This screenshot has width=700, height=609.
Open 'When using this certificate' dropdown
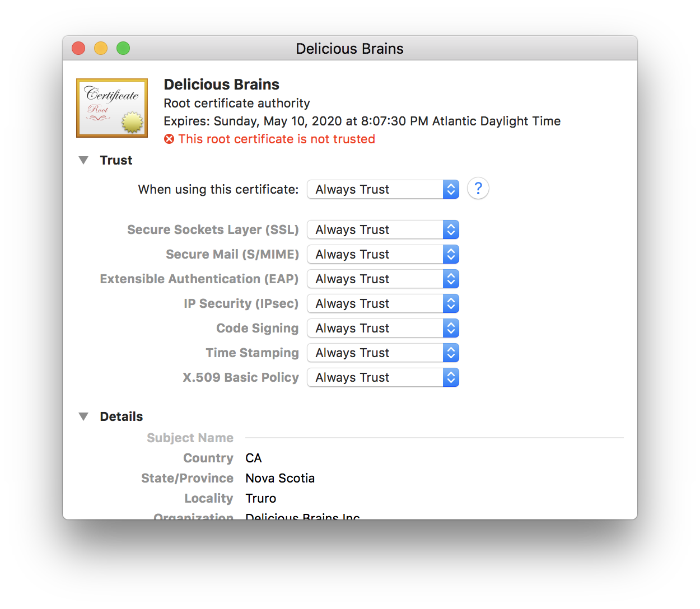[x=383, y=189]
